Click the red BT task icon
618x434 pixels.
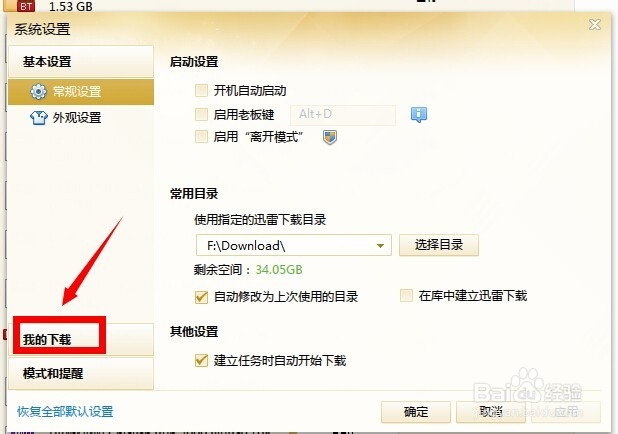[x=26, y=6]
